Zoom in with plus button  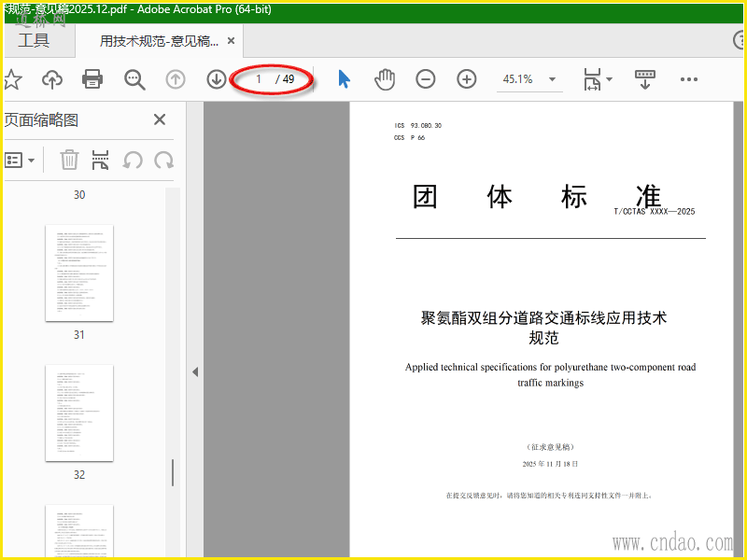pos(466,79)
